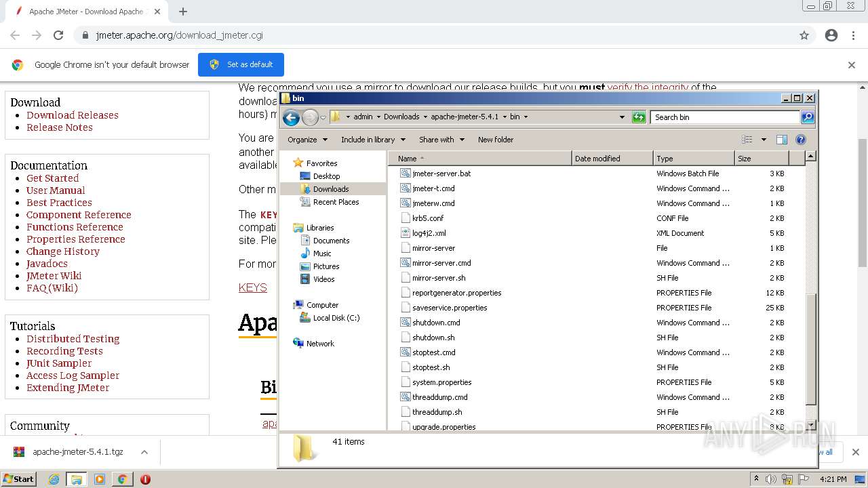Open Videos library
The height and width of the screenshot is (488, 868).
323,279
